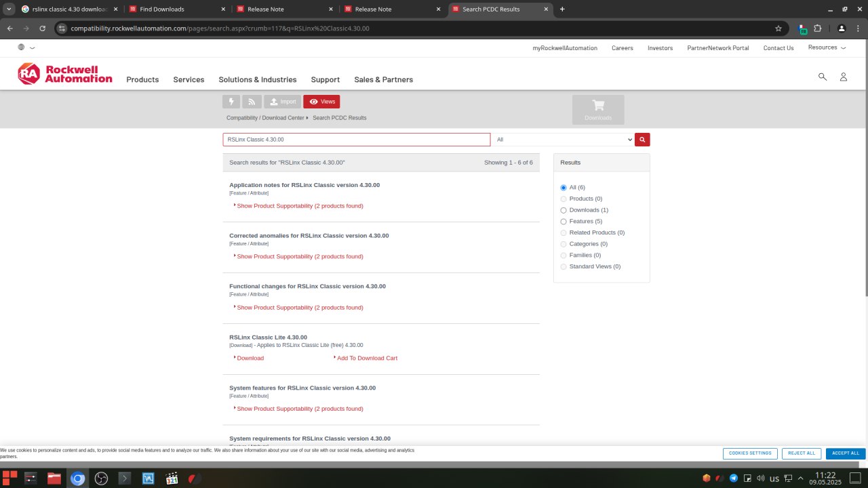868x488 pixels.
Task: Open the RSS feed toolbar icon
Action: [x=252, y=102]
